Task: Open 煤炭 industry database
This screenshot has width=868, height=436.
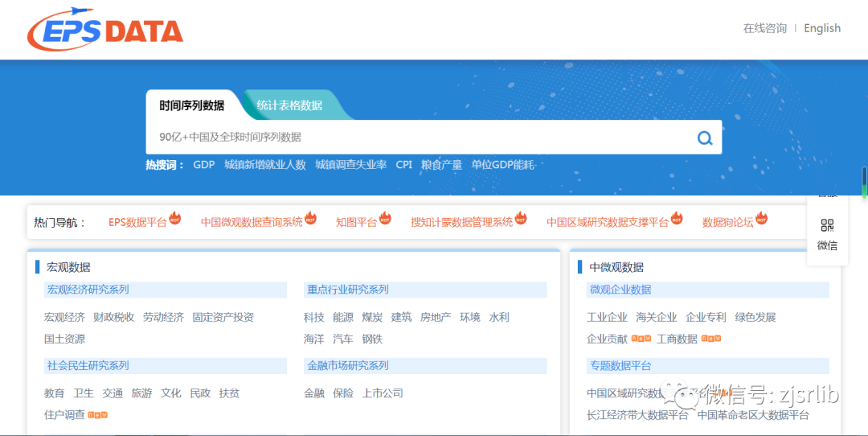Action: click(x=372, y=318)
